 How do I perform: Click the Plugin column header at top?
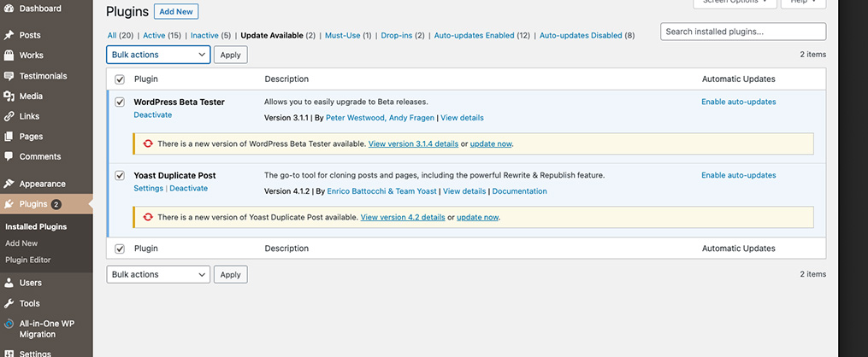click(x=145, y=79)
